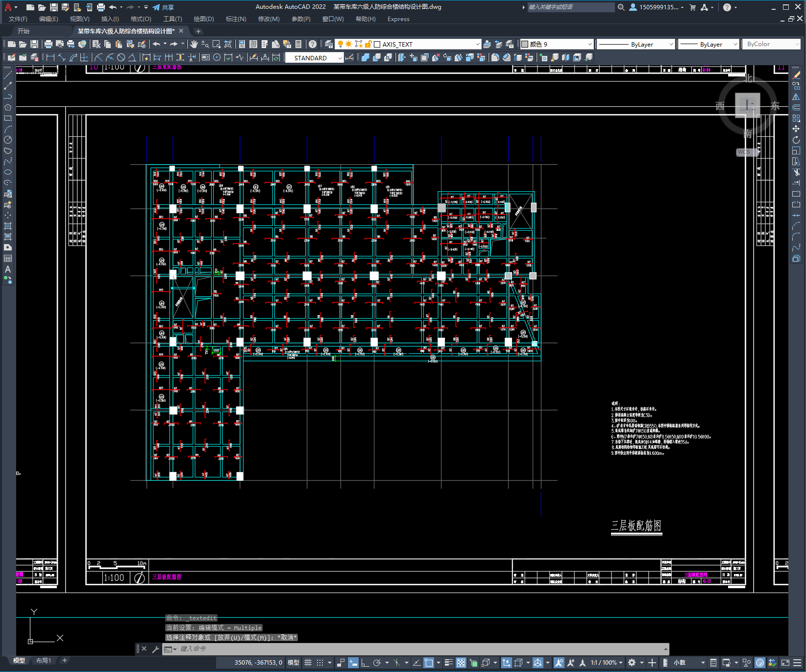The height and width of the screenshot is (672, 806).
Task: Select the Line tool in draw toolbar
Action: pyautogui.click(x=8, y=75)
